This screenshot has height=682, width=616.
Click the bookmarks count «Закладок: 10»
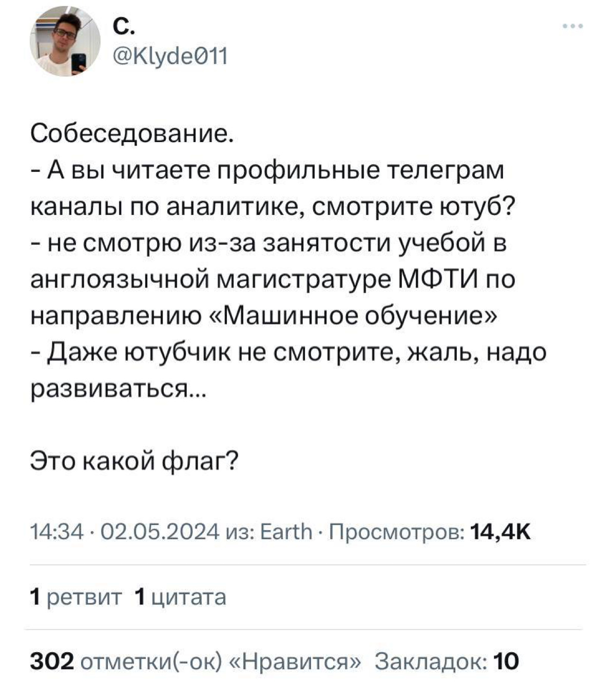[447, 662]
